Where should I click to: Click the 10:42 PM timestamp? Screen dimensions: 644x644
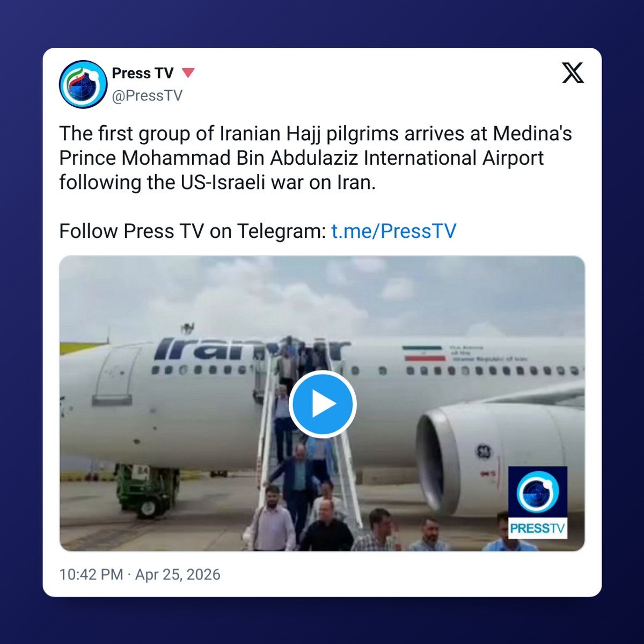coord(91,574)
